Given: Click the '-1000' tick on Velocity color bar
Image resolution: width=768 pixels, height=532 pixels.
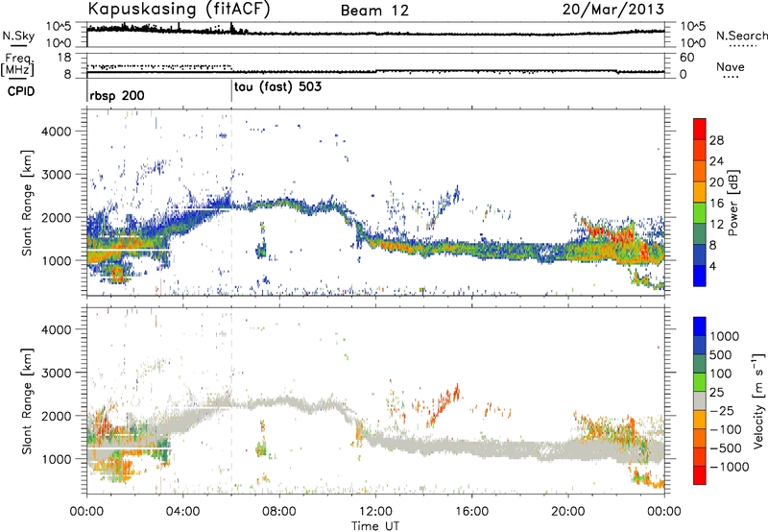Looking at the screenshot, I should pos(730,467).
